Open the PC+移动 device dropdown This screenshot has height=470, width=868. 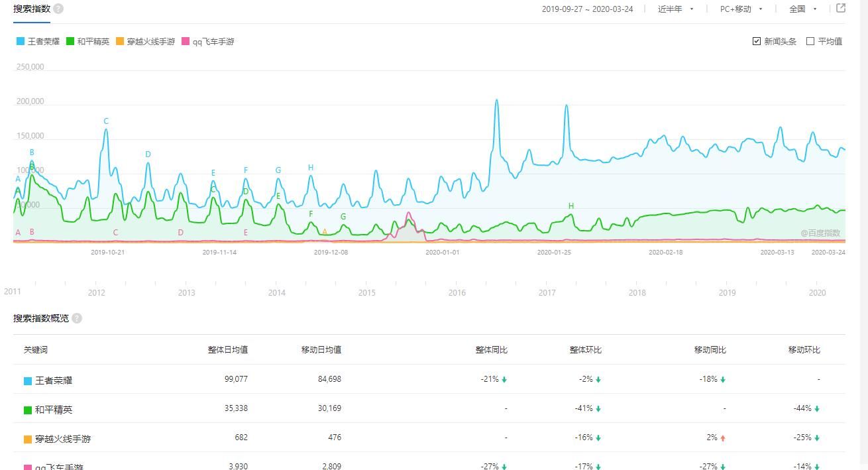pyautogui.click(x=741, y=9)
